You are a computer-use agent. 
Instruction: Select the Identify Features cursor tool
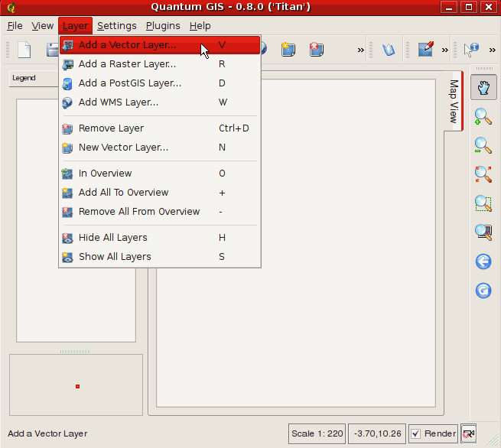pos(471,50)
